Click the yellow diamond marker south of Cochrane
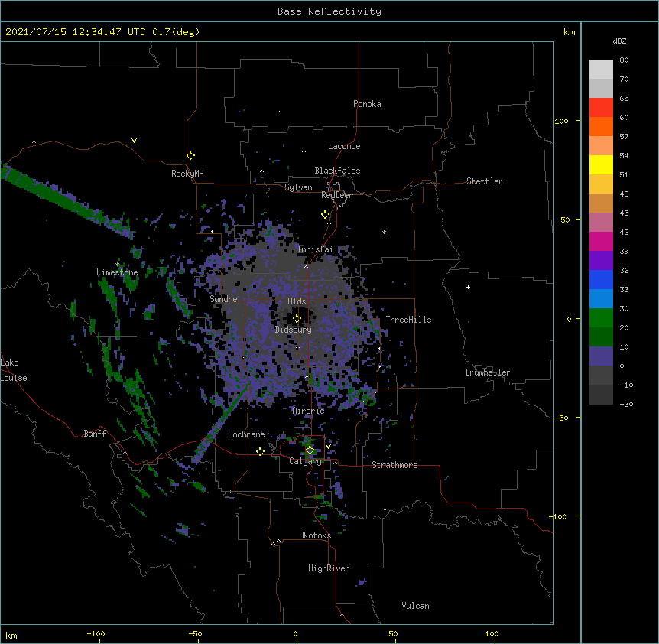This screenshot has width=659, height=644. [x=260, y=452]
